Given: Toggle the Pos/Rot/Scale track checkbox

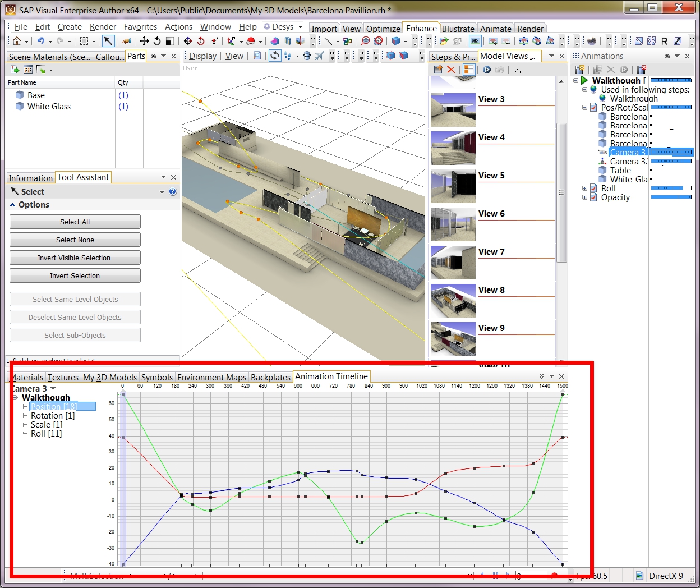Looking at the screenshot, I should coord(593,108).
